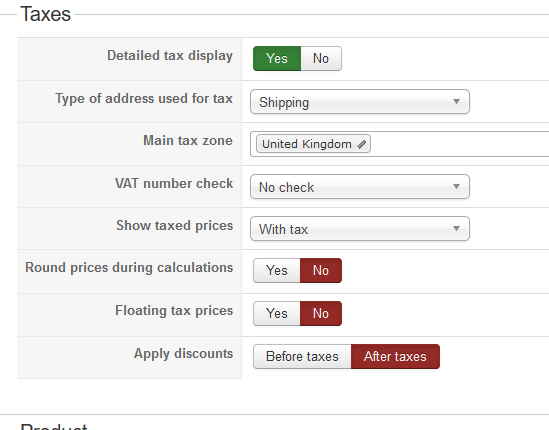Click the arrow on the No check dropdown

pos(456,186)
